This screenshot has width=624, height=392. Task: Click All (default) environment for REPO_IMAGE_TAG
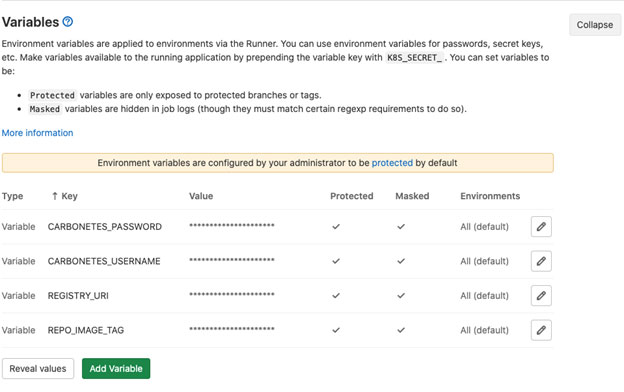tap(484, 330)
